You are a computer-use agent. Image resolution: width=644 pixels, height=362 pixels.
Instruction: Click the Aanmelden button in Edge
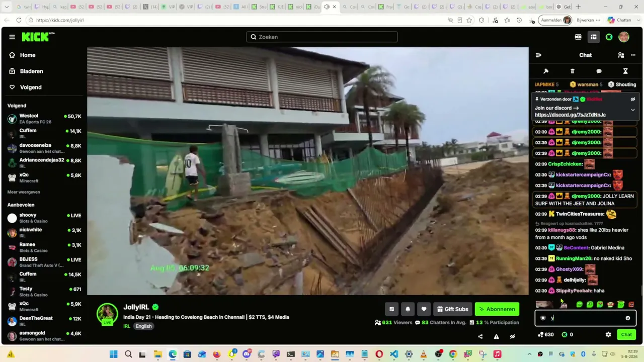coord(555,20)
